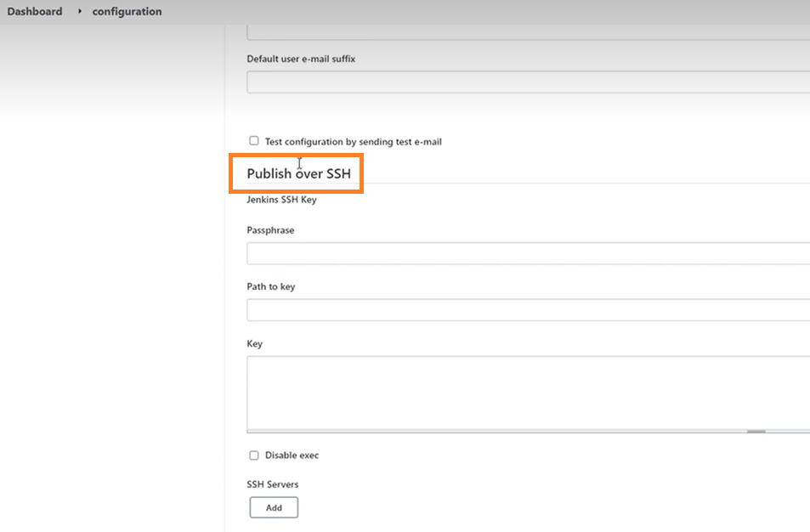Click inside the Key text area
The image size is (810, 532).
(x=529, y=393)
